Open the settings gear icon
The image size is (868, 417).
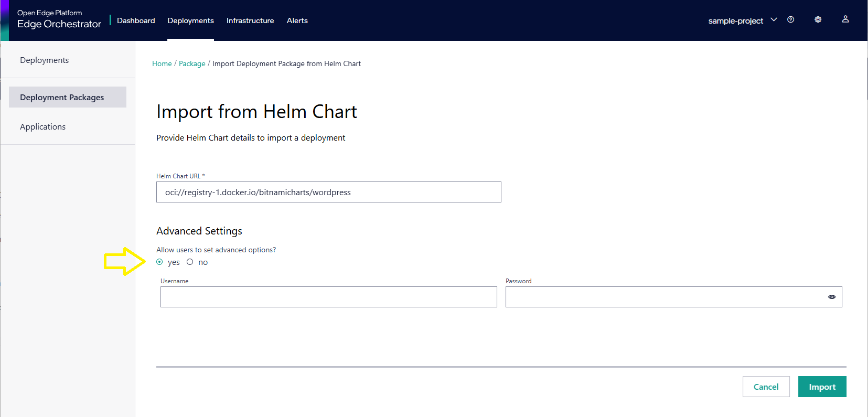click(818, 20)
